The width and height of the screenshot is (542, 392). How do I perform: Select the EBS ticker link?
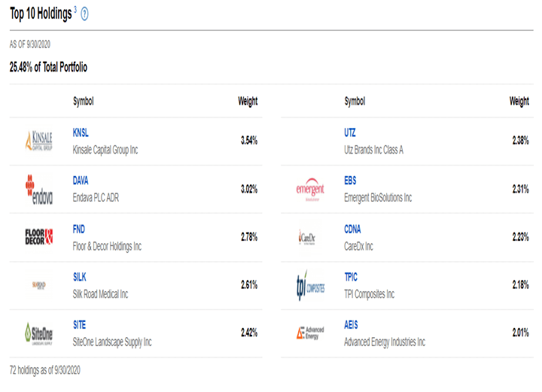point(351,181)
